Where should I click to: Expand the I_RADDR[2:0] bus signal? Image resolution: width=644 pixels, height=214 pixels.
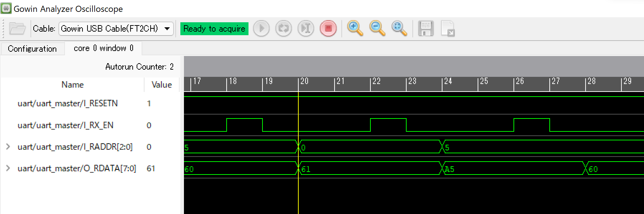pyautogui.click(x=8, y=147)
